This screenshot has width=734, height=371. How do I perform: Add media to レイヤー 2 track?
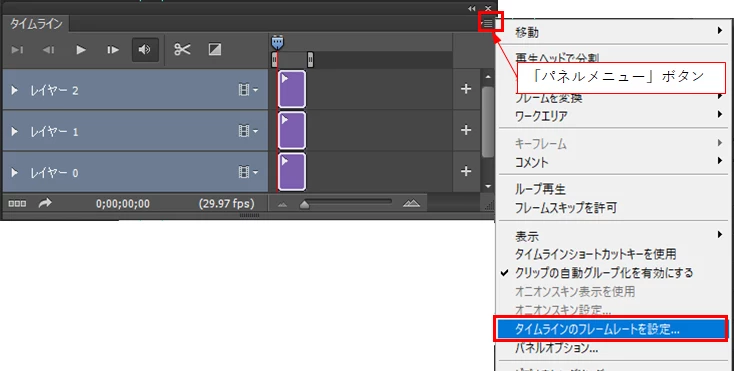point(466,89)
